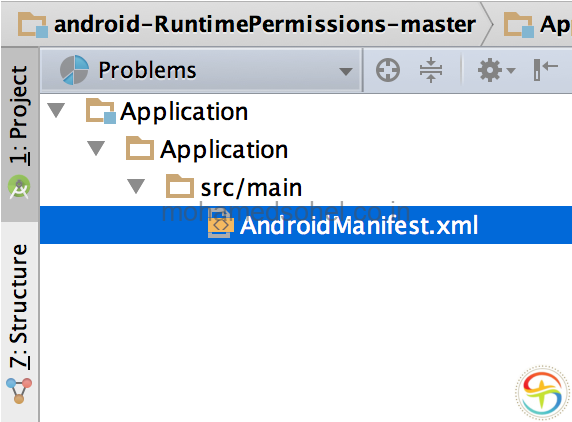This screenshot has width=572, height=422.
Task: Click android-RuntimePermissions-master breadcrumb
Action: coord(265,24)
